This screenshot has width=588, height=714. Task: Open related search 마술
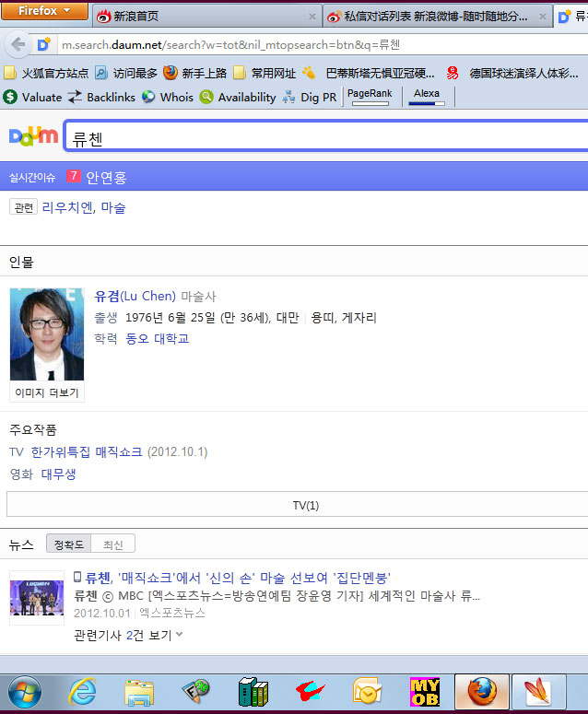113,207
